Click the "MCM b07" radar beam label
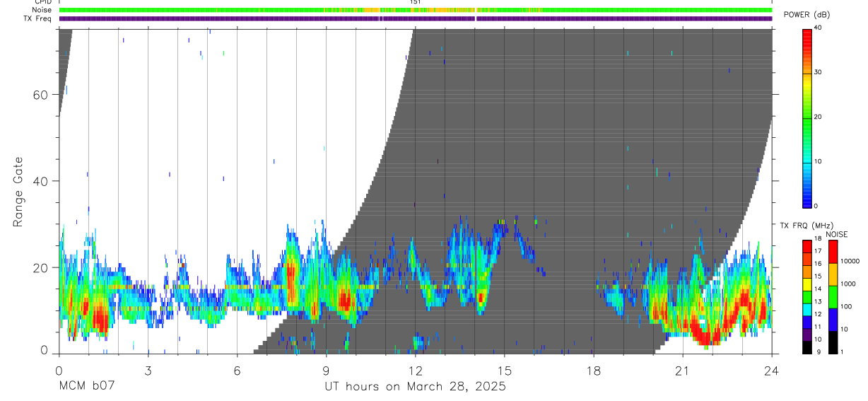The image size is (868, 401). [x=87, y=386]
